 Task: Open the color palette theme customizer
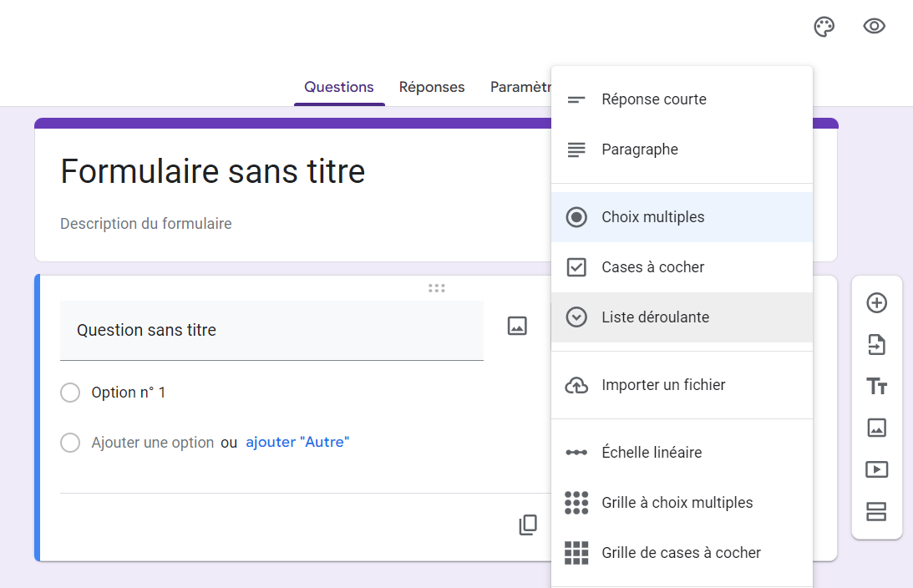pyautogui.click(x=824, y=27)
